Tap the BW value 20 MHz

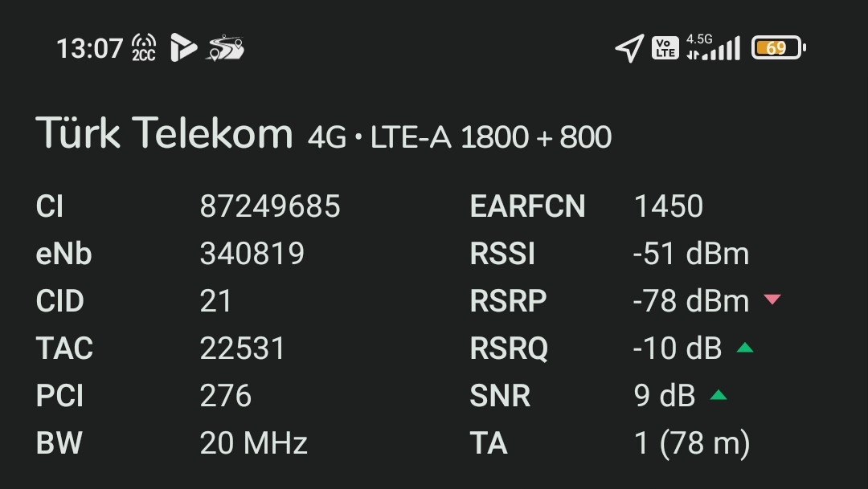[253, 443]
